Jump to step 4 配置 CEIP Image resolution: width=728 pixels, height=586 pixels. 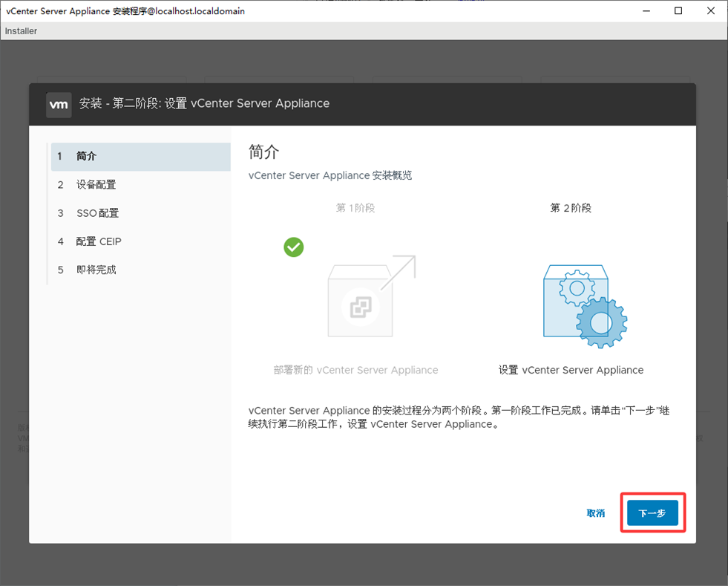[98, 241]
